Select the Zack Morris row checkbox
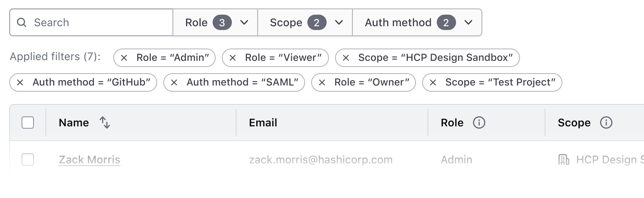The height and width of the screenshot is (198, 644). [28, 159]
